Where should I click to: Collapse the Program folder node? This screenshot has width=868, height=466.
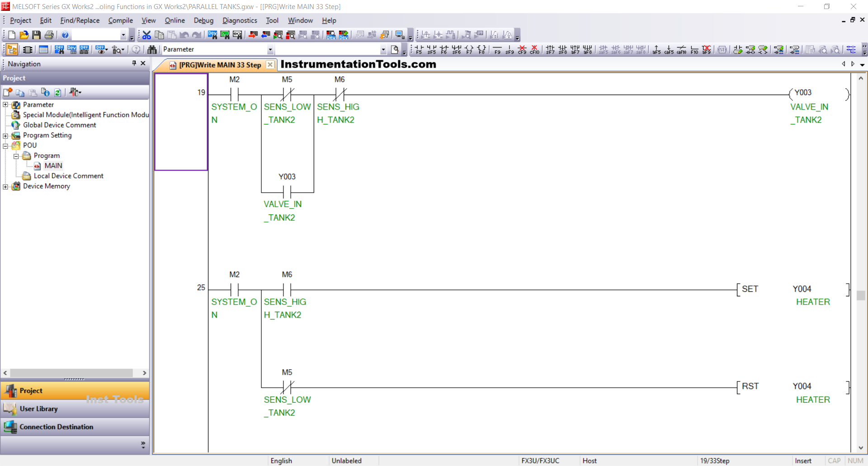16,156
